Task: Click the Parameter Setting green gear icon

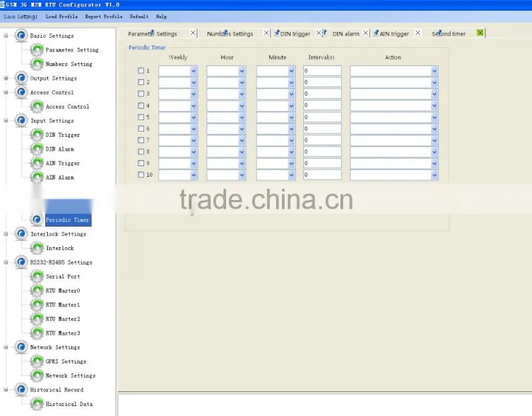Action: (x=37, y=50)
